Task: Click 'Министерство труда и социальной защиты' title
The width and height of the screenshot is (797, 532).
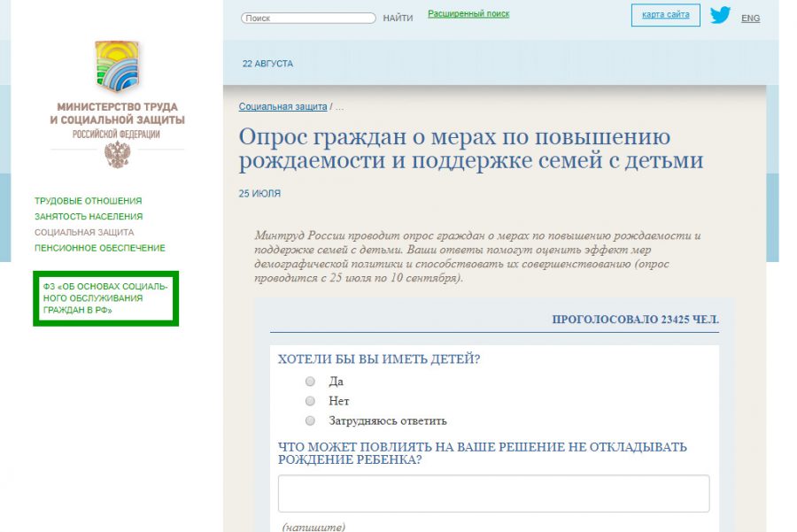Action: coord(118,113)
